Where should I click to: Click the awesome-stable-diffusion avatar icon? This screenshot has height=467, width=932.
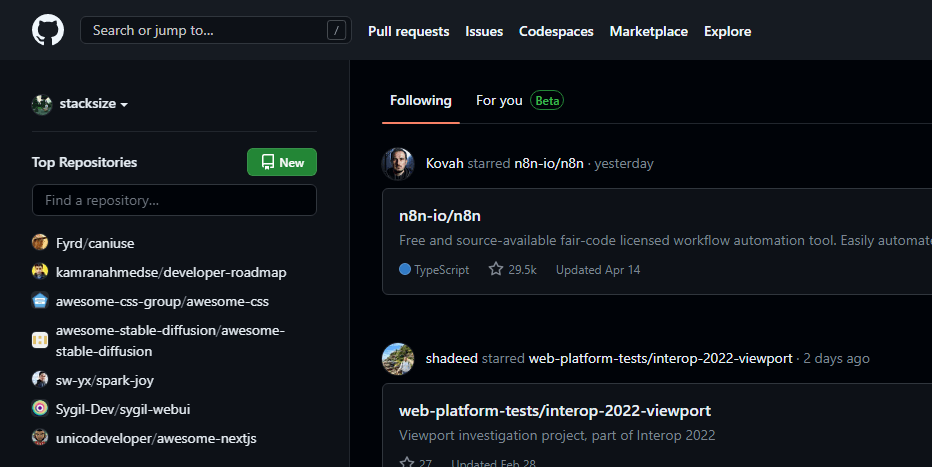coord(40,340)
